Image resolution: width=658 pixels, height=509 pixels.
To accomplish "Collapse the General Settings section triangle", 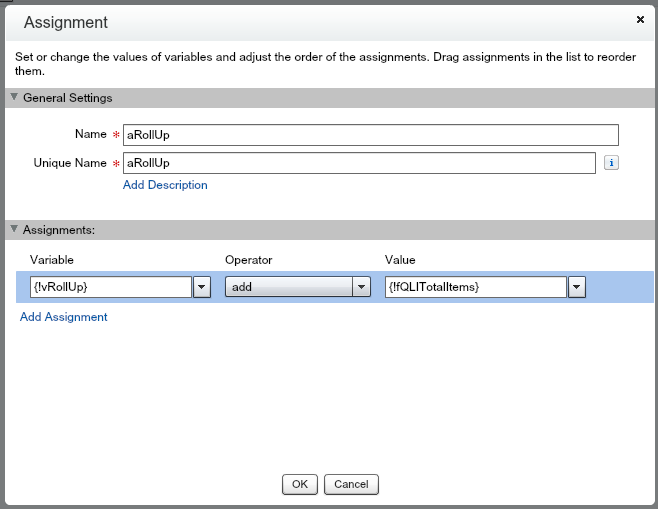I will (14, 98).
